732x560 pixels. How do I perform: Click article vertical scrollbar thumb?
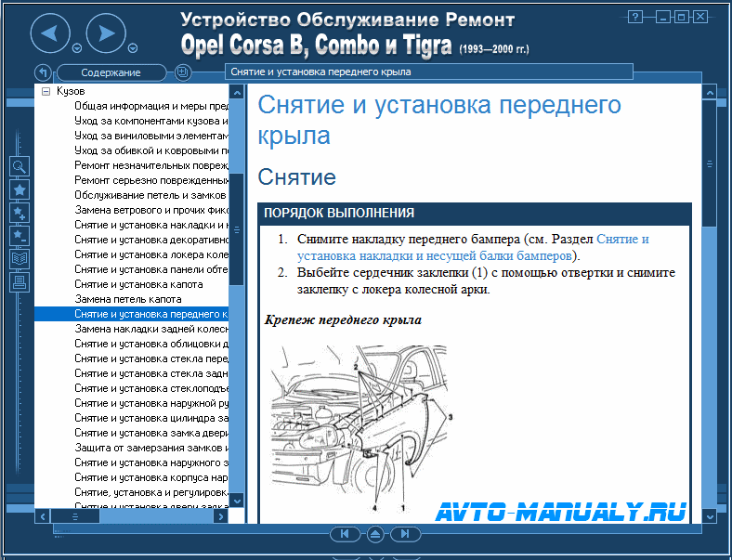[709, 163]
